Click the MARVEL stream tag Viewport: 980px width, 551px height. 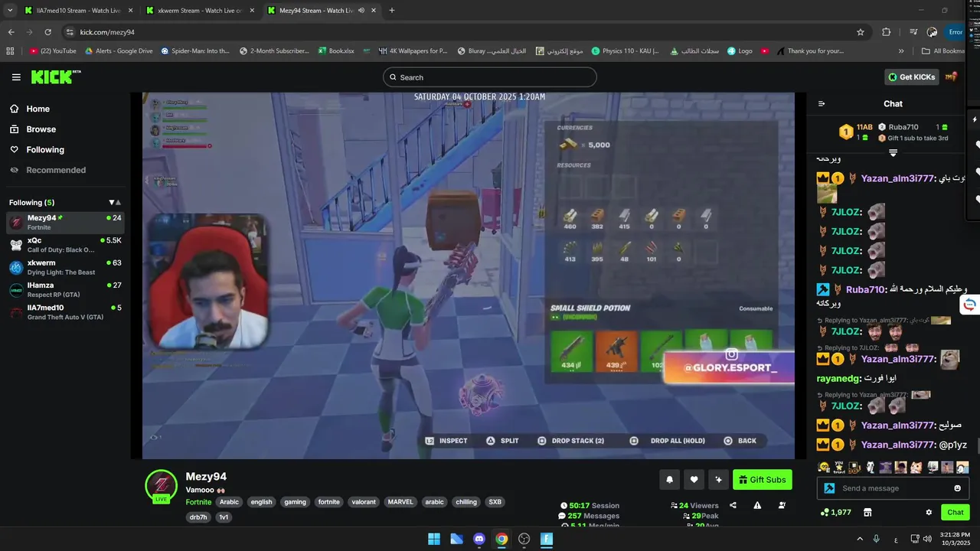[400, 502]
